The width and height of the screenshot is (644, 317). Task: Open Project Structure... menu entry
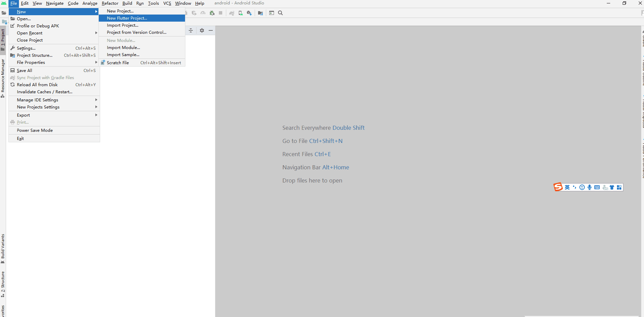click(54, 55)
